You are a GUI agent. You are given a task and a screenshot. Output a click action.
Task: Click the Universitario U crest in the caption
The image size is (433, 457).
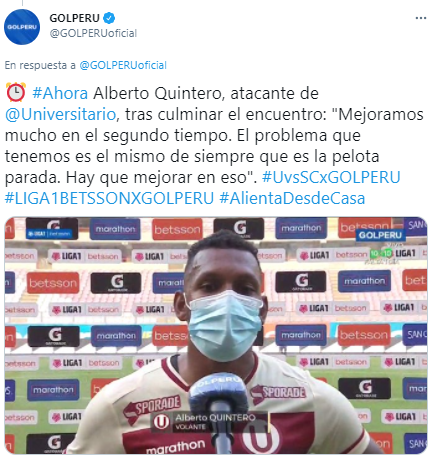(x=161, y=422)
